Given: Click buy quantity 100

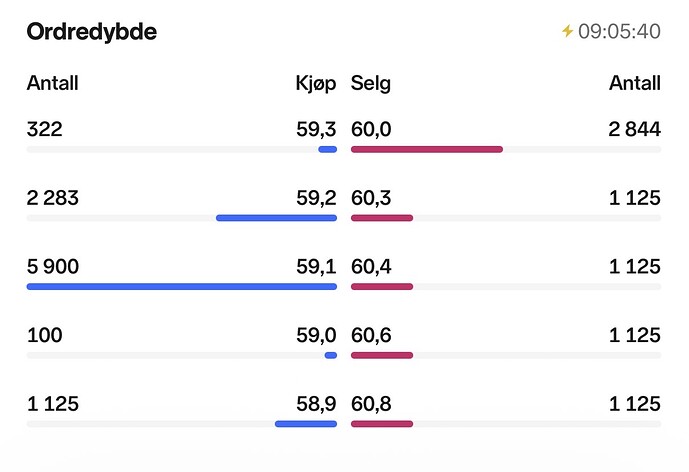Looking at the screenshot, I should (x=44, y=335).
